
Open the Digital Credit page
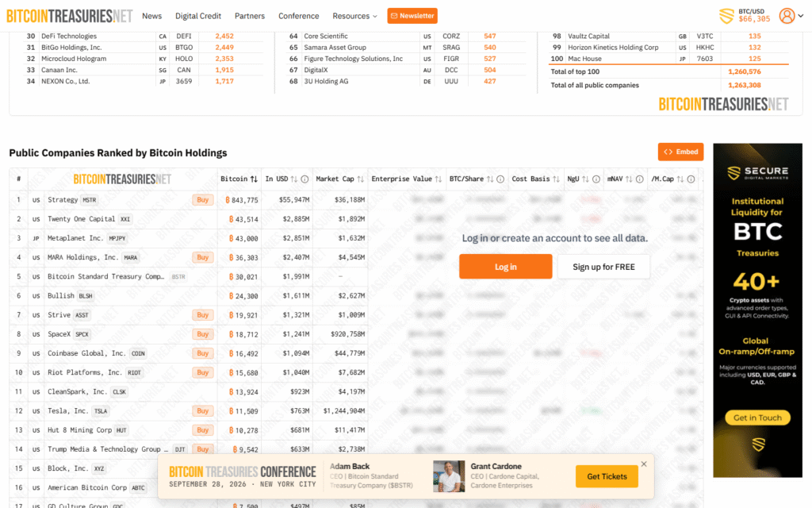[197, 16]
